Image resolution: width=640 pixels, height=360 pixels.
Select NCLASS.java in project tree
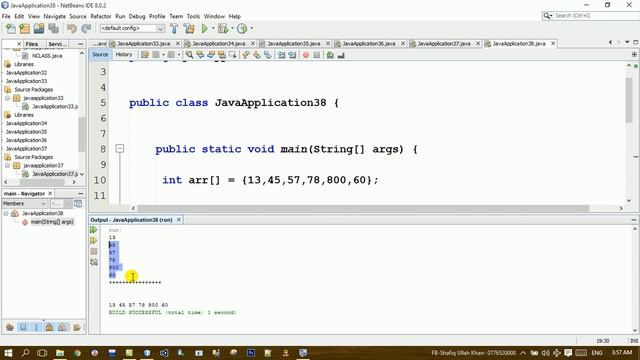click(x=47, y=56)
